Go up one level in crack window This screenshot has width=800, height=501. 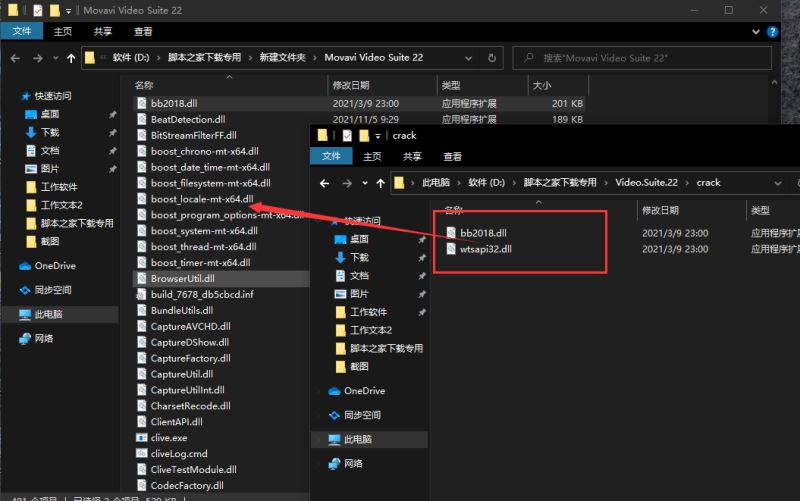pyautogui.click(x=380, y=183)
